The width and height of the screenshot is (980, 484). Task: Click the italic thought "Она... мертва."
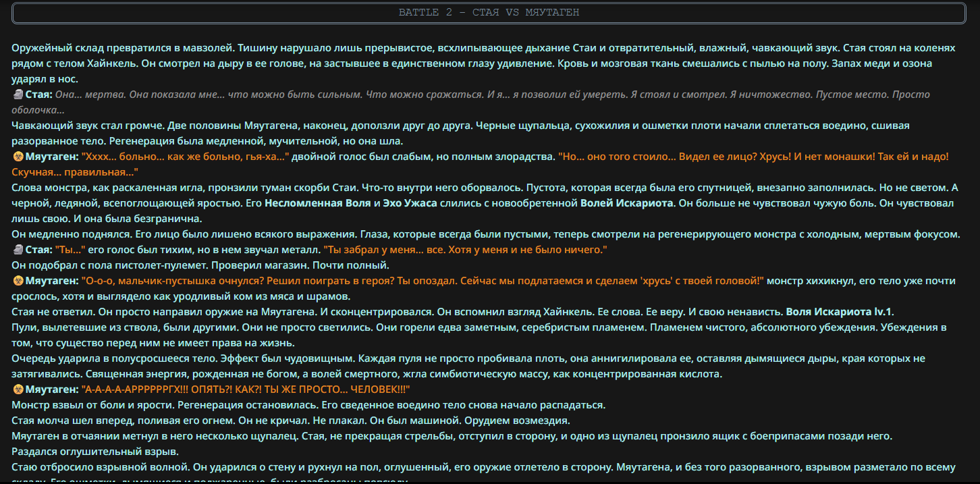tap(91, 95)
